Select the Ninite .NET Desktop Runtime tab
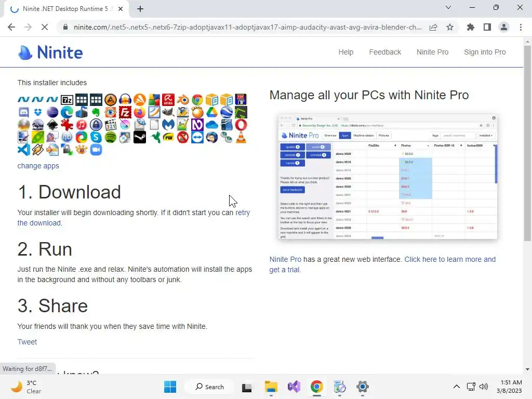 coord(66,9)
